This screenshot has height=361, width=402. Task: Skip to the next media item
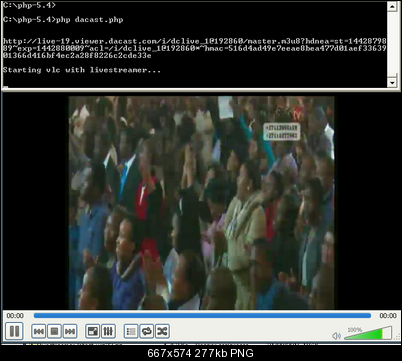pyautogui.click(x=70, y=331)
